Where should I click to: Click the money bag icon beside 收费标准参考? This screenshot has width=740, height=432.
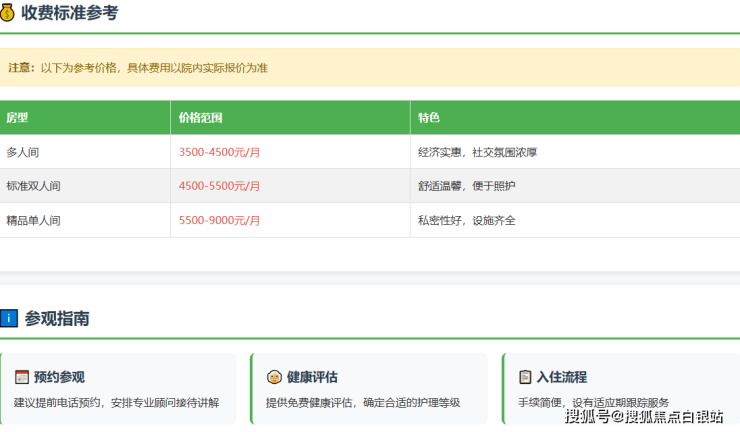8,14
